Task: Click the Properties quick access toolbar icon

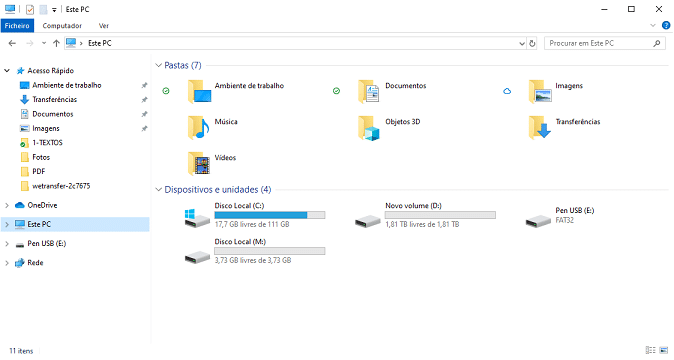Action: 30,9
